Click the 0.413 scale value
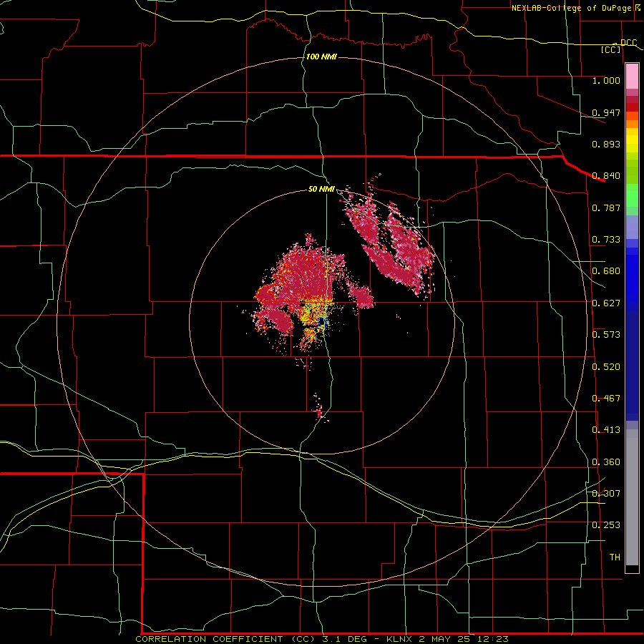This screenshot has width=644, height=644. pos(606,430)
